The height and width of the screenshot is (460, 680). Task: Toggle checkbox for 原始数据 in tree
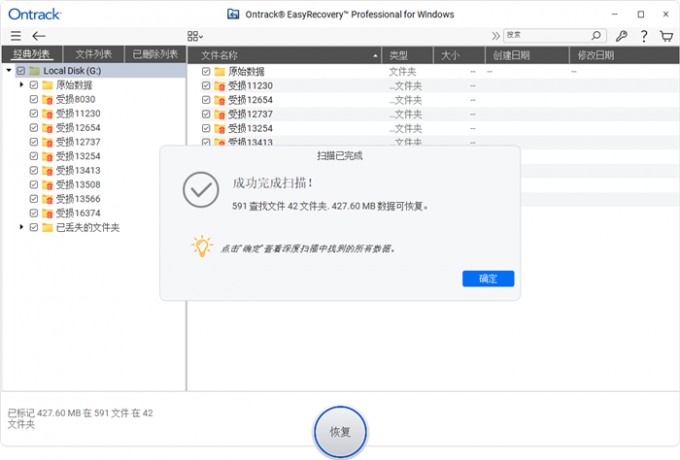coord(34,85)
